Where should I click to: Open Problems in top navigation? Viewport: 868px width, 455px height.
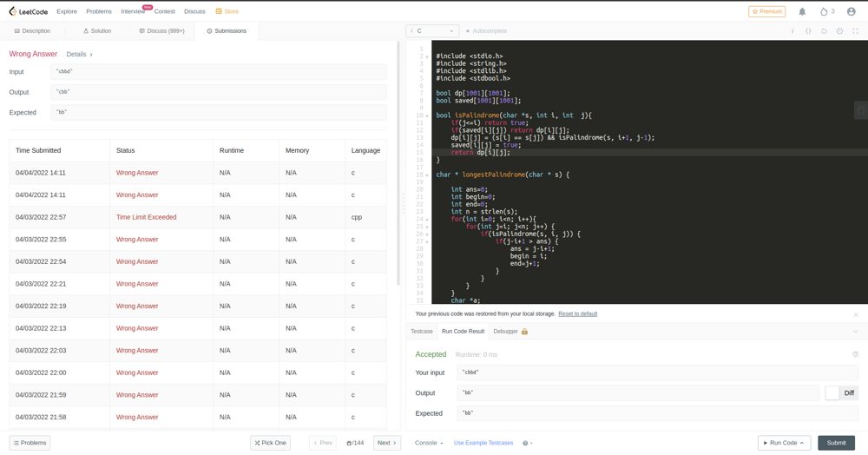pyautogui.click(x=99, y=11)
